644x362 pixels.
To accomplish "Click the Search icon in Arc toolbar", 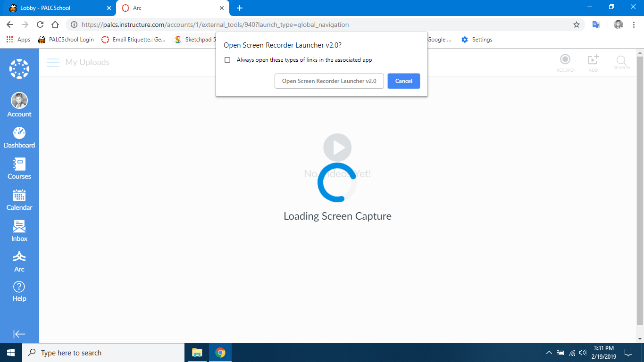I will (x=621, y=63).
